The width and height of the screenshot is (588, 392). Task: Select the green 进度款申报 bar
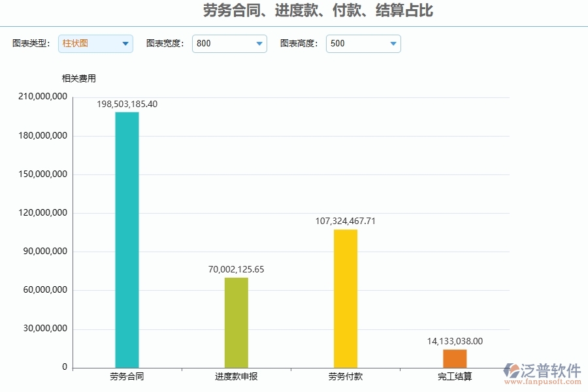tap(237, 321)
